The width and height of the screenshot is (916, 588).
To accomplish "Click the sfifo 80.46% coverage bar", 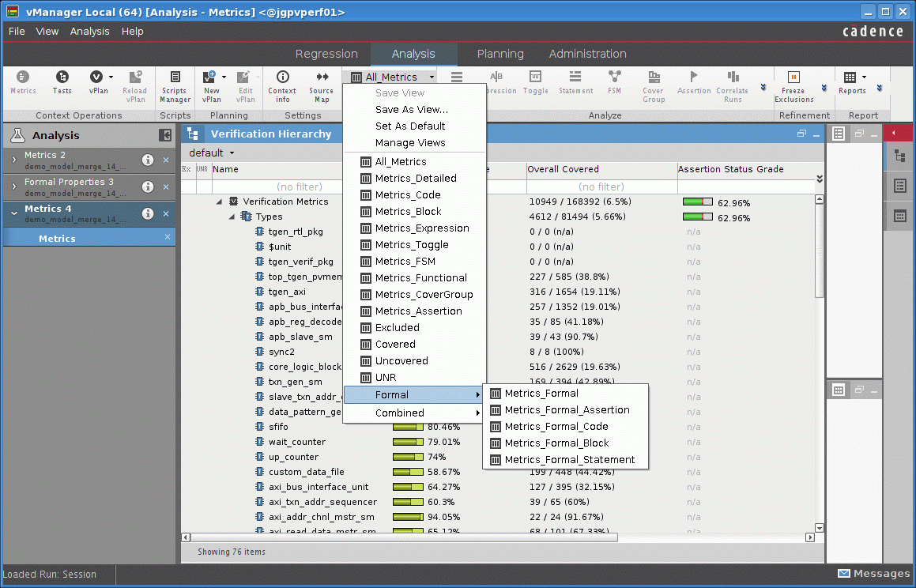I will pos(408,427).
